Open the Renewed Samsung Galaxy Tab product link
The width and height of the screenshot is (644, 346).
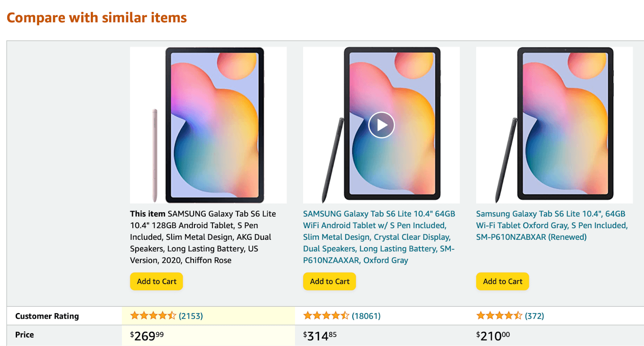pyautogui.click(x=551, y=225)
